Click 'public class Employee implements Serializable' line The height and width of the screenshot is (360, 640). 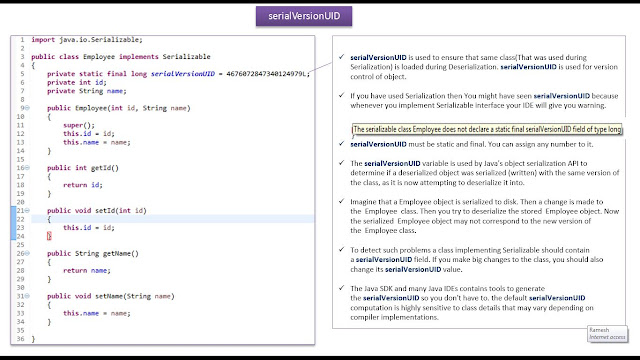[121, 57]
